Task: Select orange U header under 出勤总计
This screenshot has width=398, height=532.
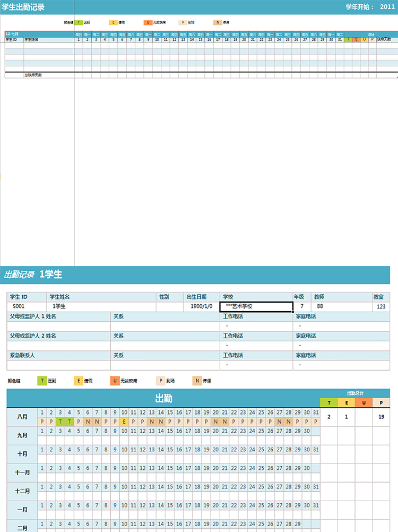Action: coord(364,403)
